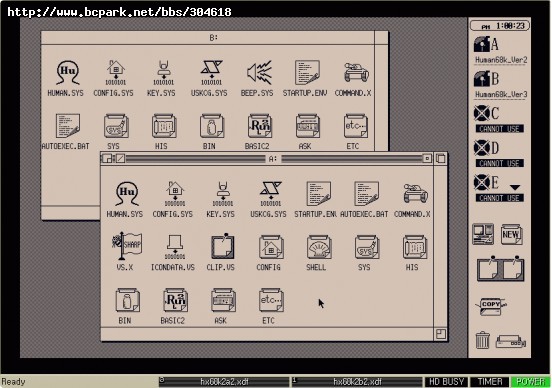Click the TIMER indicator in status bar
The height and width of the screenshot is (388, 552).
(x=489, y=382)
